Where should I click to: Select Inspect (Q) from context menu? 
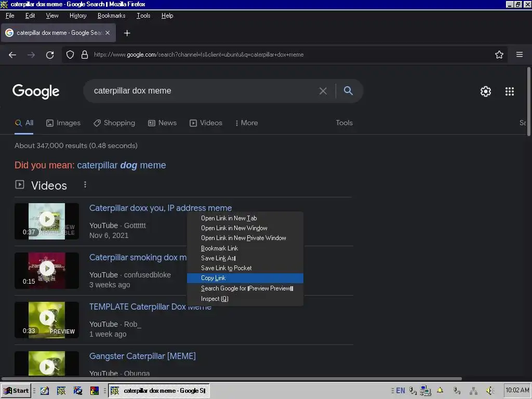point(245,299)
